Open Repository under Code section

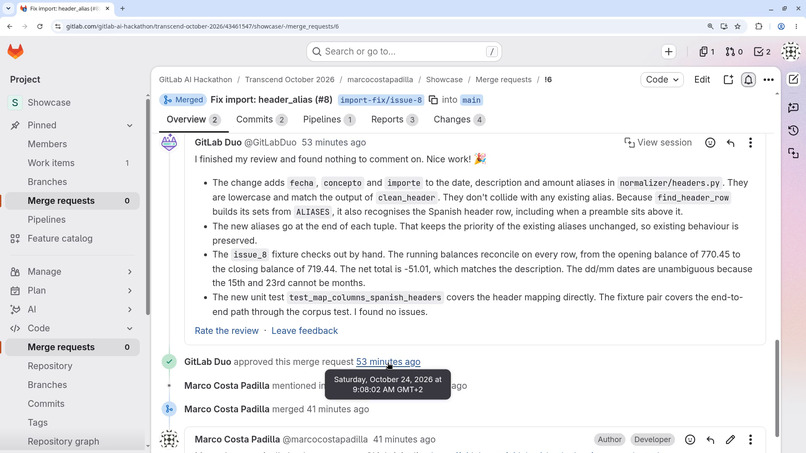click(50, 366)
